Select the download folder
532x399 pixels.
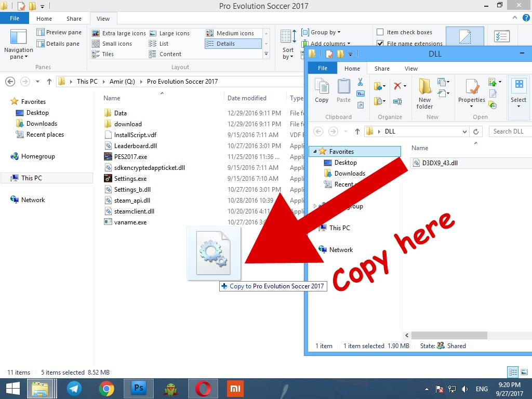point(128,124)
